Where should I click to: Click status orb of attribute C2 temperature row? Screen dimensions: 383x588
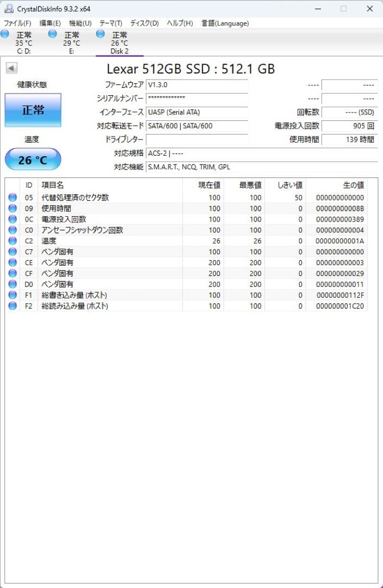13,241
